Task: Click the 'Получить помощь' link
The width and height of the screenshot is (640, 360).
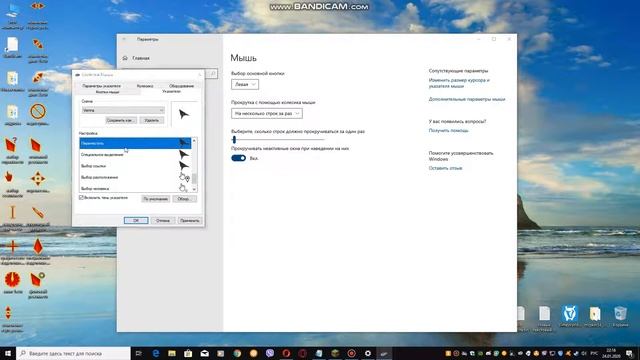Action: click(449, 131)
